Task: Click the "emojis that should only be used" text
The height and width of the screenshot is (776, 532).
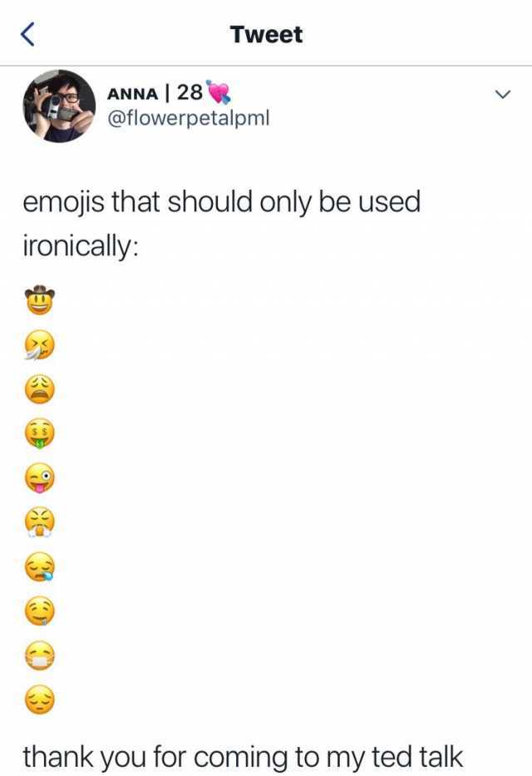Action: pyautogui.click(x=221, y=202)
